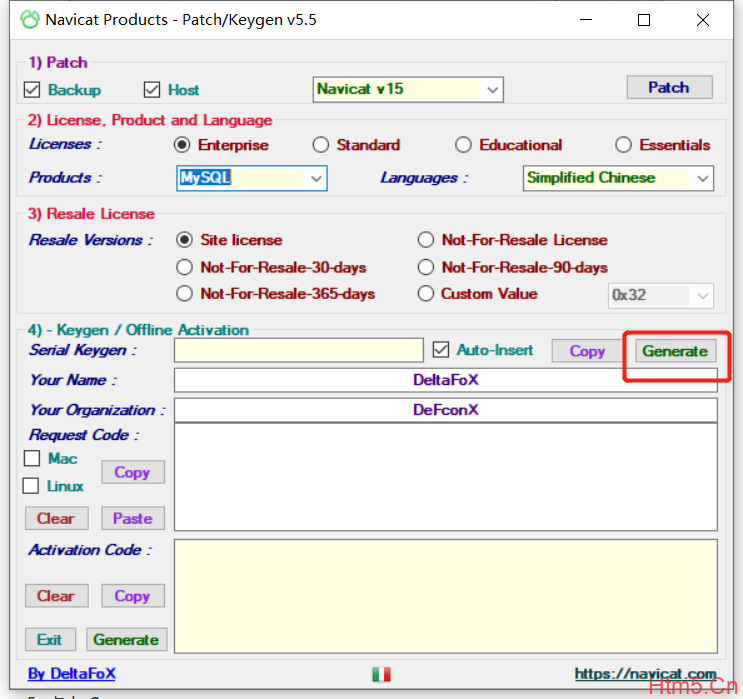Copy the serial keygen value
Screen dimensions: 743x699
pos(587,351)
